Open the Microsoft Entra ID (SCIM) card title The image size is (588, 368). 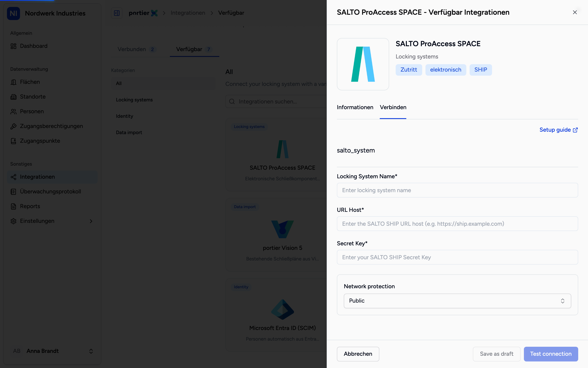click(x=282, y=328)
